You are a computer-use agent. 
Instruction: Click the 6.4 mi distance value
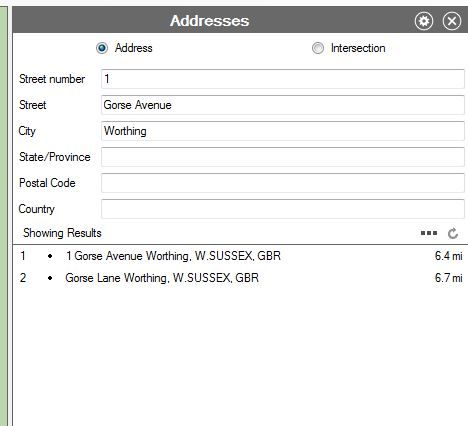448,256
